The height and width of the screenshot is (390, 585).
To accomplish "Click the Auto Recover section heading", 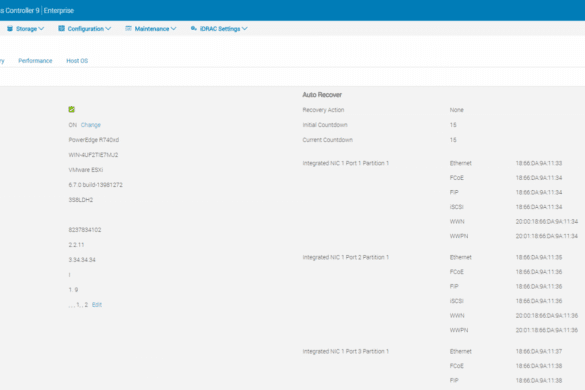I will coord(322,95).
